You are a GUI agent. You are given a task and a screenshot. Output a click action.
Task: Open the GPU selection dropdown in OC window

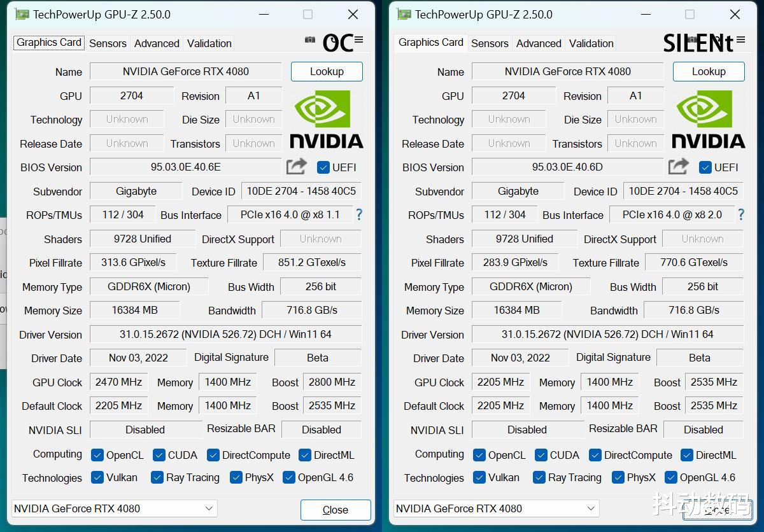tap(209, 508)
